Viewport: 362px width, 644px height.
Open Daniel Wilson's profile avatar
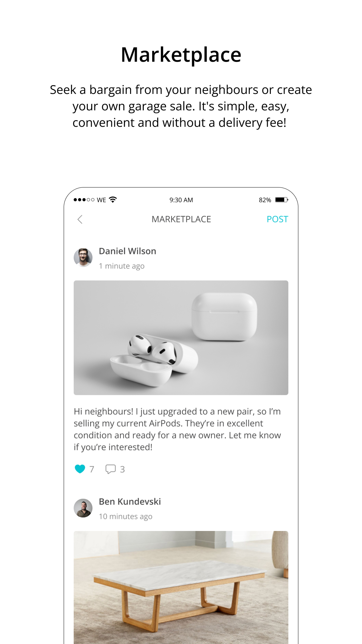83,258
